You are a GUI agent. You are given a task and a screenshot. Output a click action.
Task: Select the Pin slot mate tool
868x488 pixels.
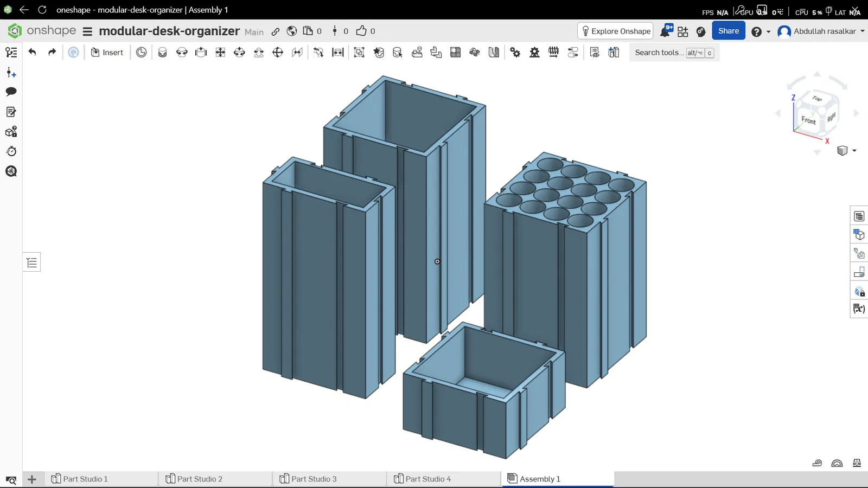point(259,52)
